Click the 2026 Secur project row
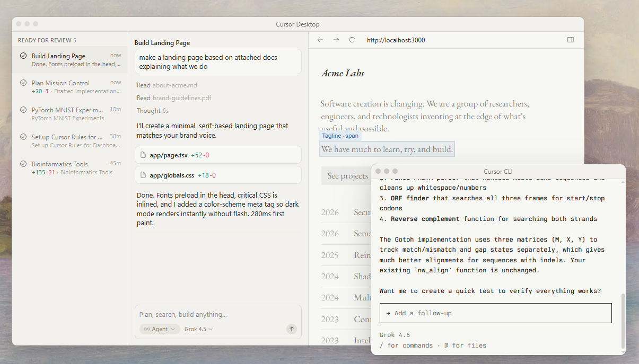Viewport: 639px width, 364px height. (346, 212)
